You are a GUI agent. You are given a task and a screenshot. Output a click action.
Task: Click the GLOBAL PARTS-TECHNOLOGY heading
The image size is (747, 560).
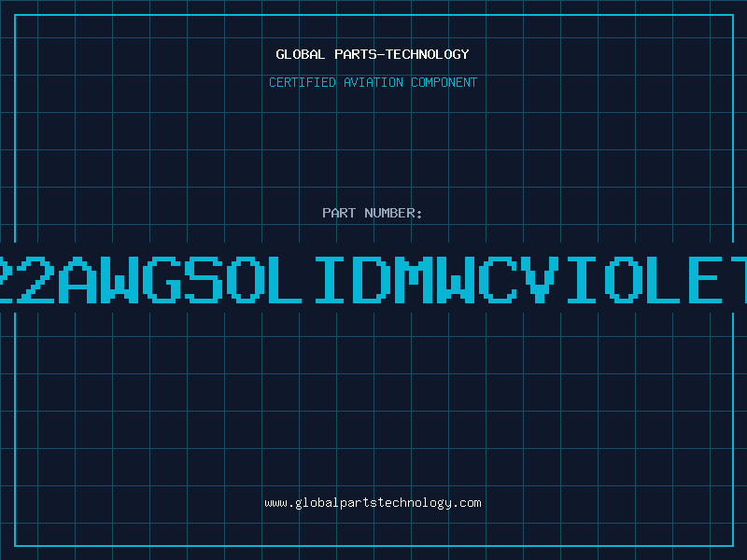pos(373,54)
